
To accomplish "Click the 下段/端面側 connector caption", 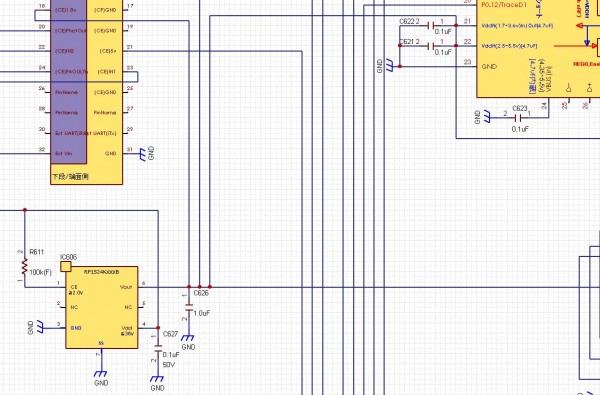I will point(70,177).
